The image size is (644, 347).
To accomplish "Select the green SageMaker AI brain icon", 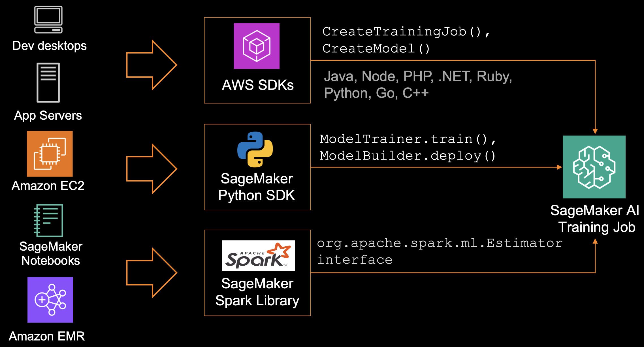I will coord(594,167).
